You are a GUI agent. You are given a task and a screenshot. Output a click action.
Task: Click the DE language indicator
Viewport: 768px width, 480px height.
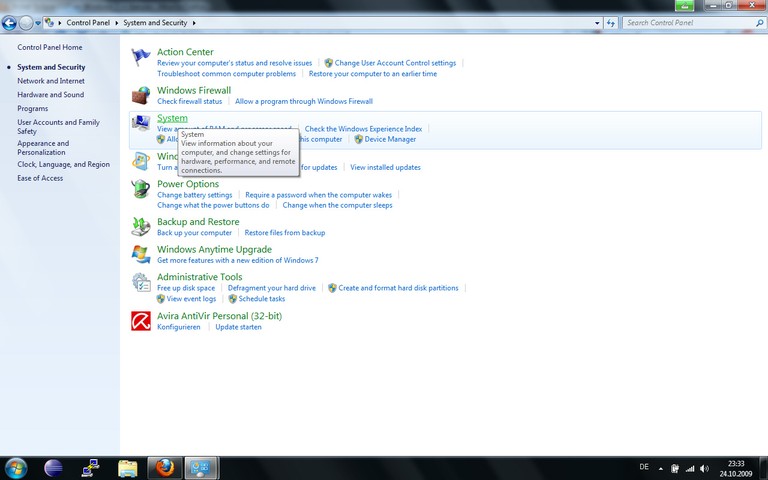coord(644,467)
